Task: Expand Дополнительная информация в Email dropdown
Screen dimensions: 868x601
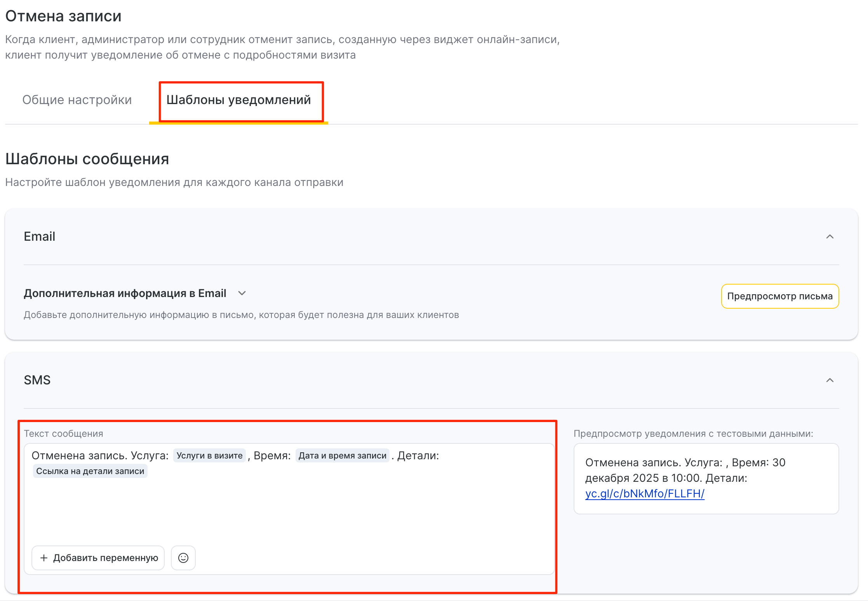Action: [x=242, y=293]
